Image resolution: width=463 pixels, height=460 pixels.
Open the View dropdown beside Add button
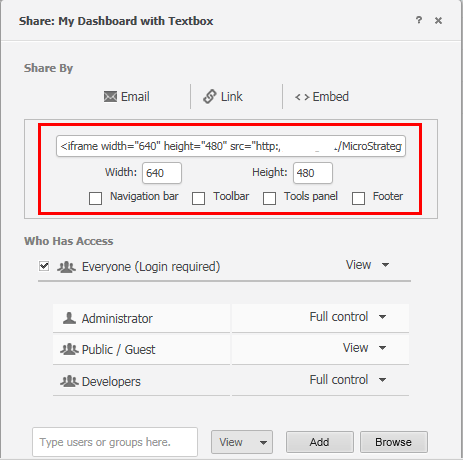(x=242, y=442)
